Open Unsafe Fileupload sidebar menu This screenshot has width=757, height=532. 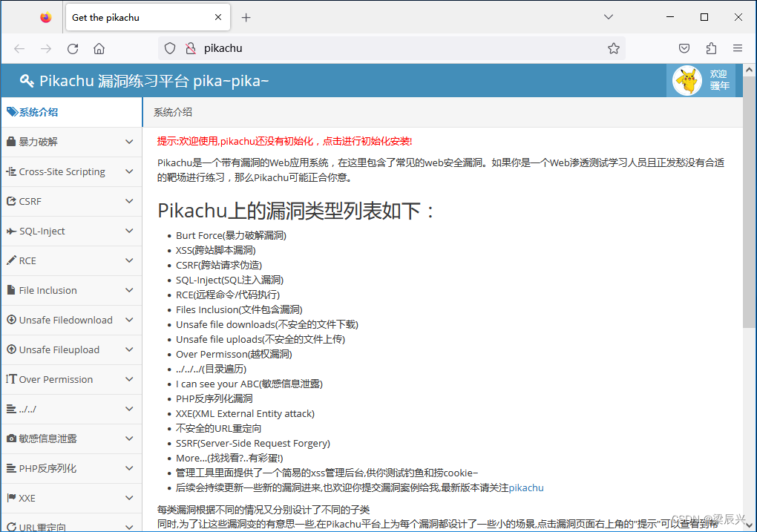(x=71, y=349)
